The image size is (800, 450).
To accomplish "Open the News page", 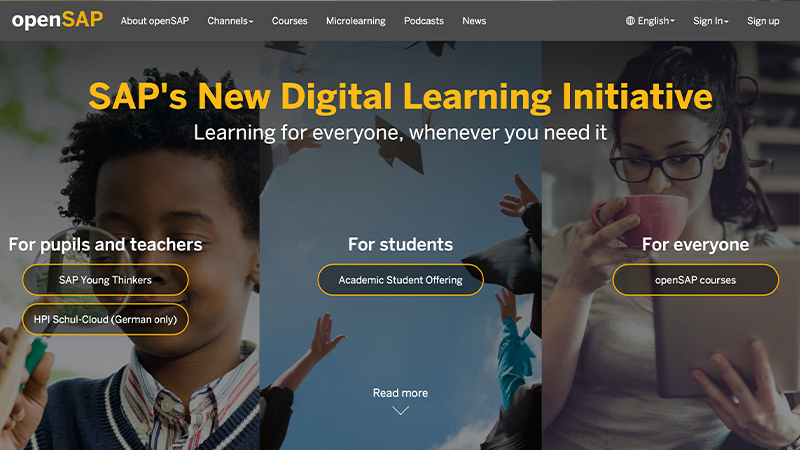I will point(474,21).
